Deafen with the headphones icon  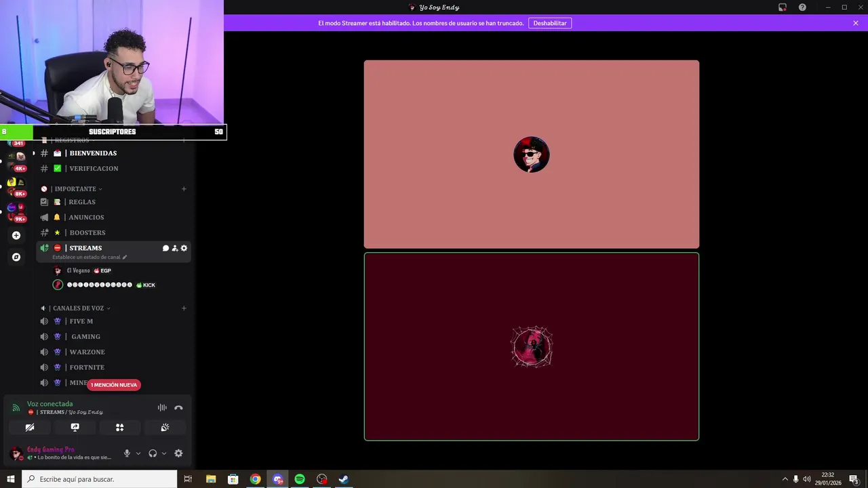[153, 453]
